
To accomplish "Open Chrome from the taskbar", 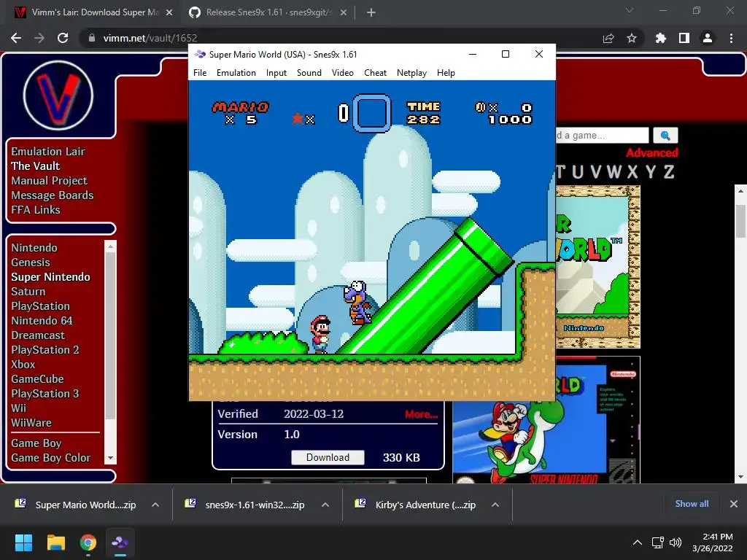I will tap(88, 542).
